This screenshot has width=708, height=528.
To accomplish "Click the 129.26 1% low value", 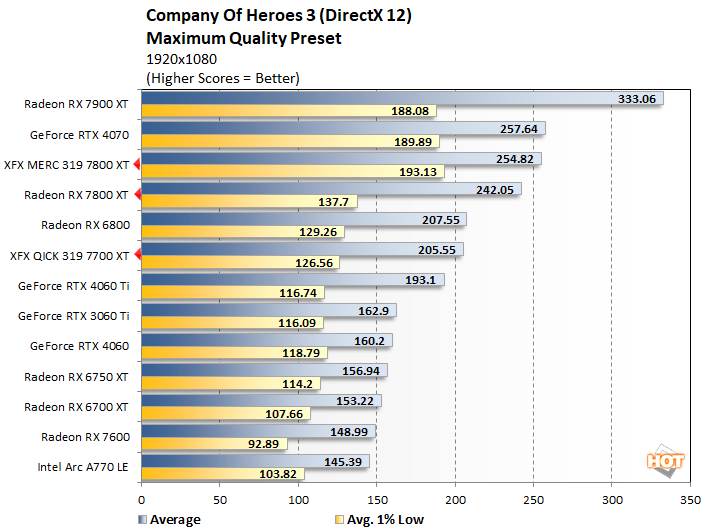I will point(318,232).
